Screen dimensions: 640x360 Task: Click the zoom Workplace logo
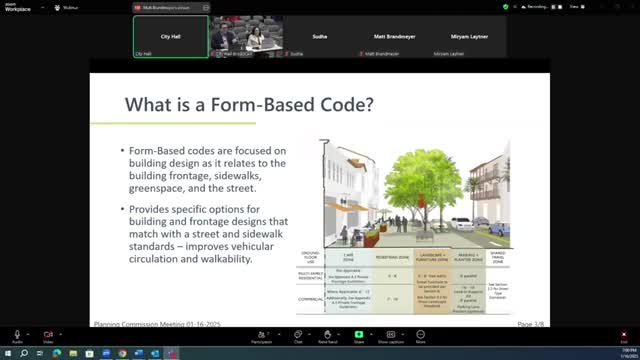18,7
